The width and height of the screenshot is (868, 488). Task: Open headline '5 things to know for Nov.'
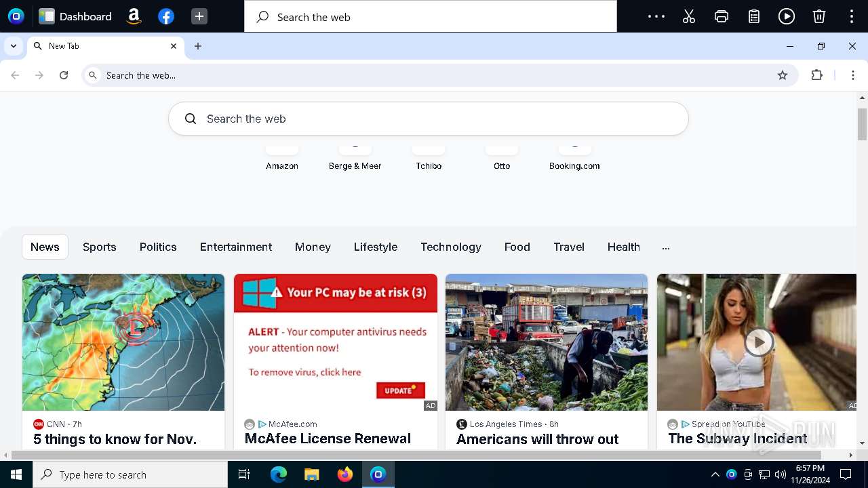click(x=115, y=439)
